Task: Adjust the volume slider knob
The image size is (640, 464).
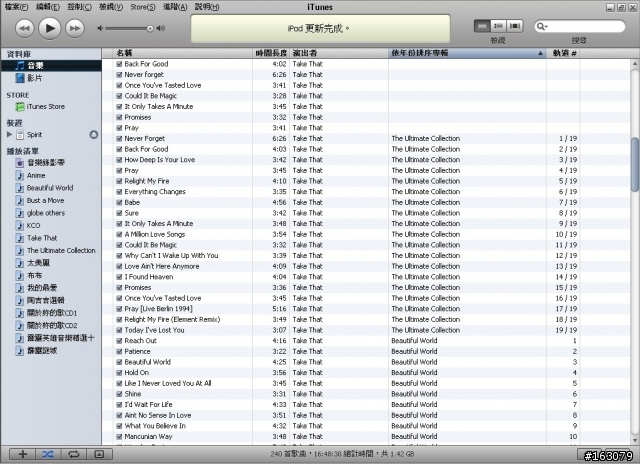Action: 150,28
